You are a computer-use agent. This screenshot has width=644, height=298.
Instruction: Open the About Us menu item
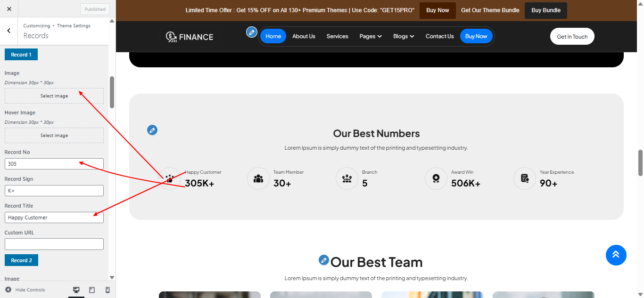[x=304, y=36]
